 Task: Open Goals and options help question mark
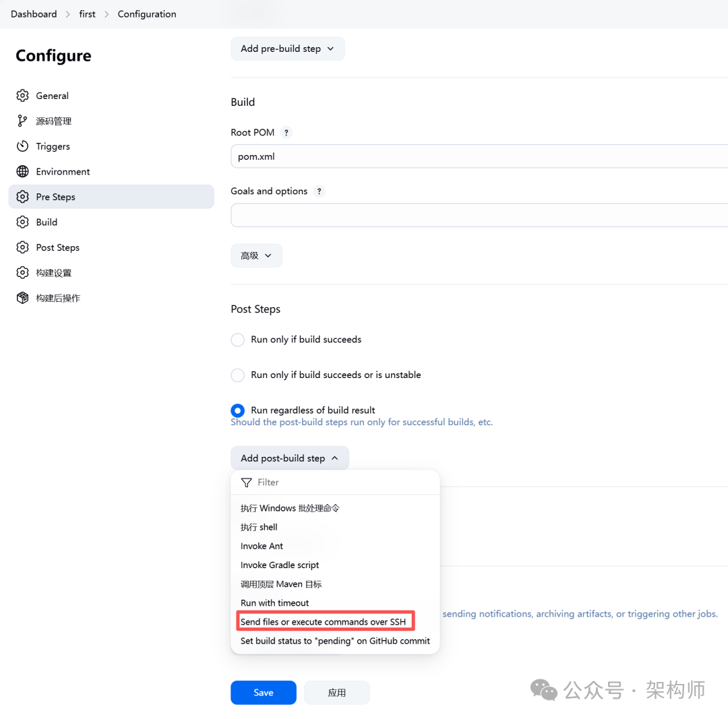[x=320, y=191]
